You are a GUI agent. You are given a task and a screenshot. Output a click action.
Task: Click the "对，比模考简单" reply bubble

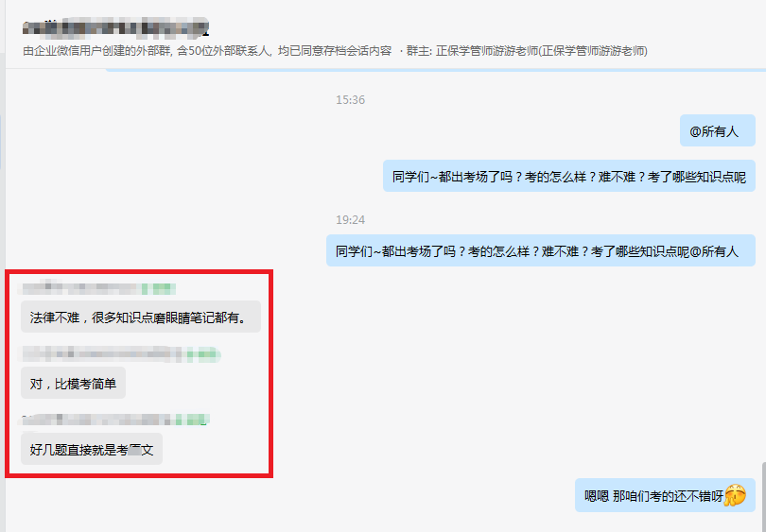tap(73, 383)
